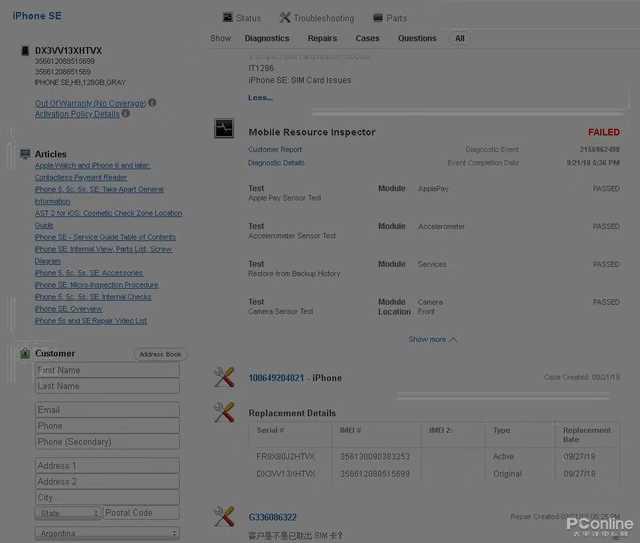Click repair tools icon for case 100649204021
Screen dimensions: 640x543
[224, 377]
